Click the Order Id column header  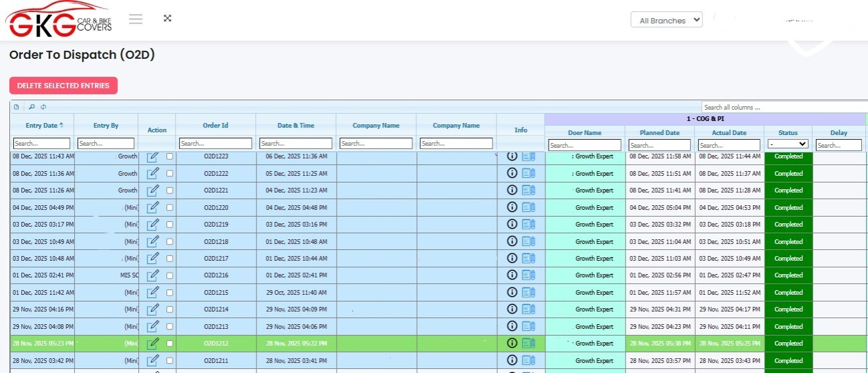pos(215,125)
